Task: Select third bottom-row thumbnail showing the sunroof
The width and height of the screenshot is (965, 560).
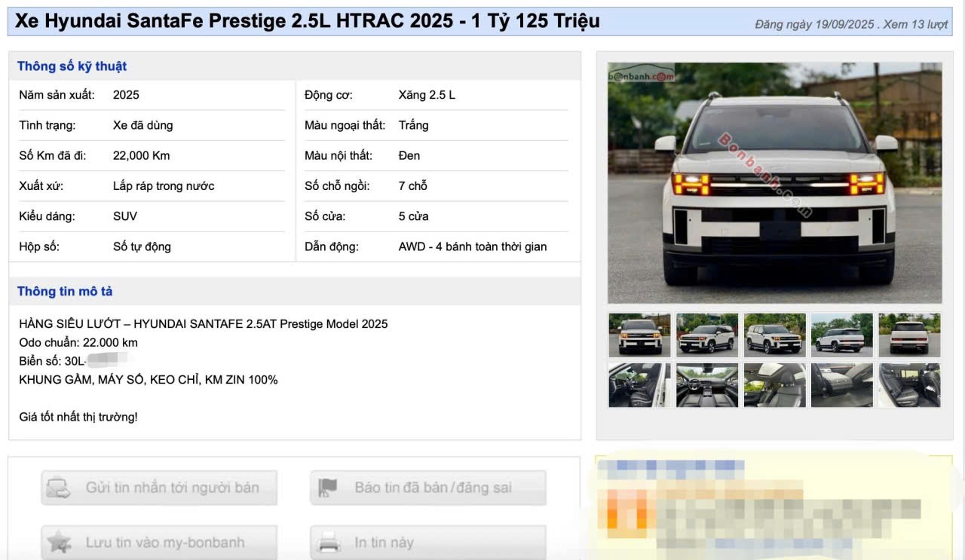Action: pyautogui.click(x=774, y=385)
